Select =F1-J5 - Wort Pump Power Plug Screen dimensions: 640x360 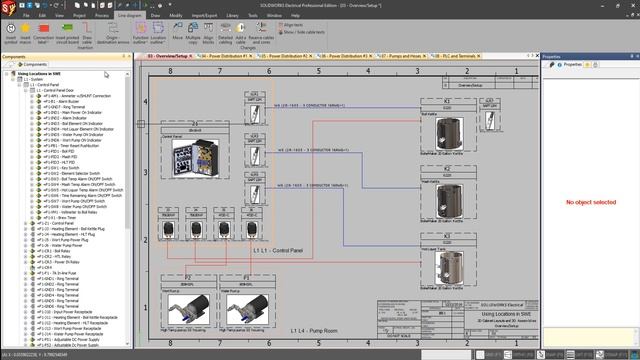(x=62, y=240)
